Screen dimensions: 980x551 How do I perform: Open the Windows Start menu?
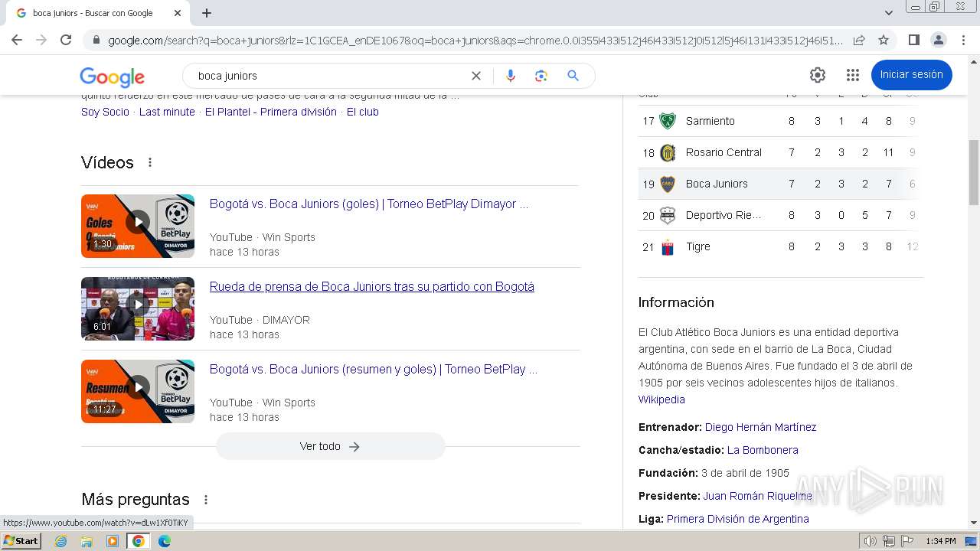21,541
